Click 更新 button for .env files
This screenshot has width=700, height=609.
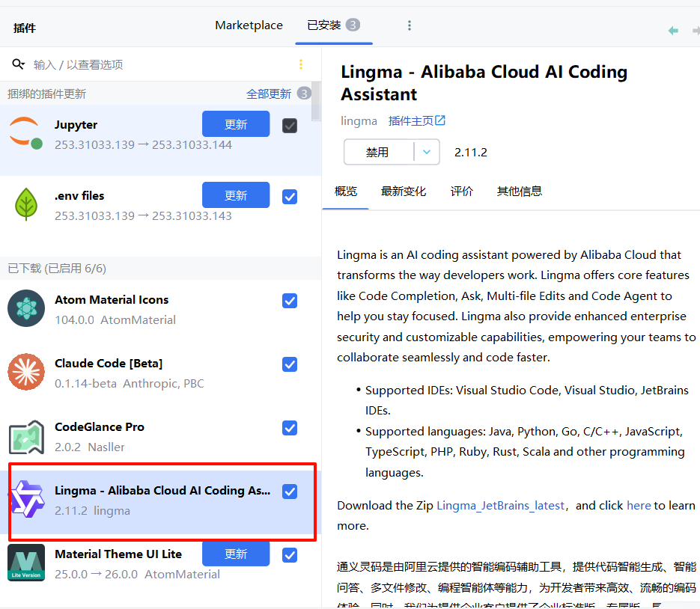coord(236,195)
